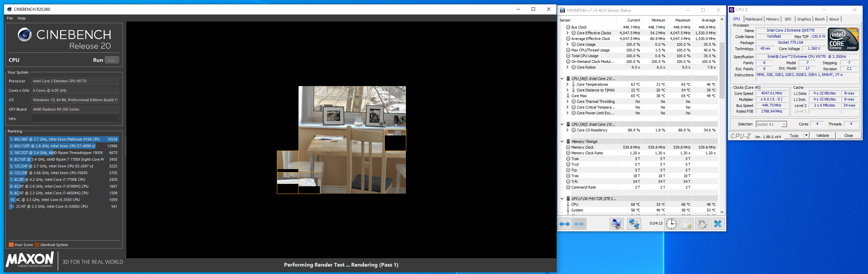
Task: Click the Run button in Cinebench CPU section
Action: [x=112, y=60]
